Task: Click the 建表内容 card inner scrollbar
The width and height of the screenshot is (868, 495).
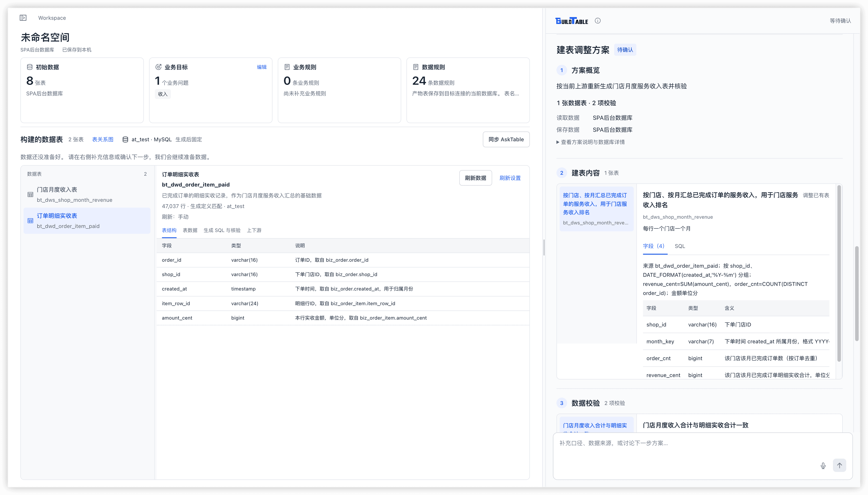Action: [x=839, y=273]
